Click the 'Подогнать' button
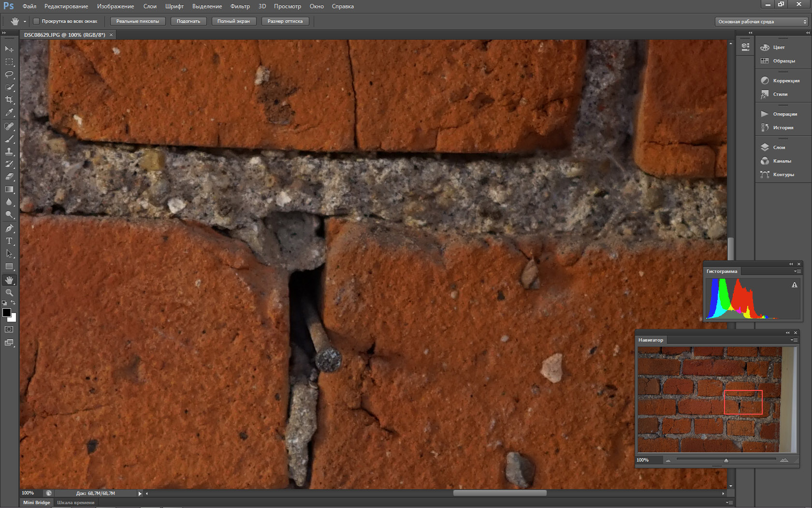Viewport: 812px width, 508px height. pyautogui.click(x=188, y=21)
